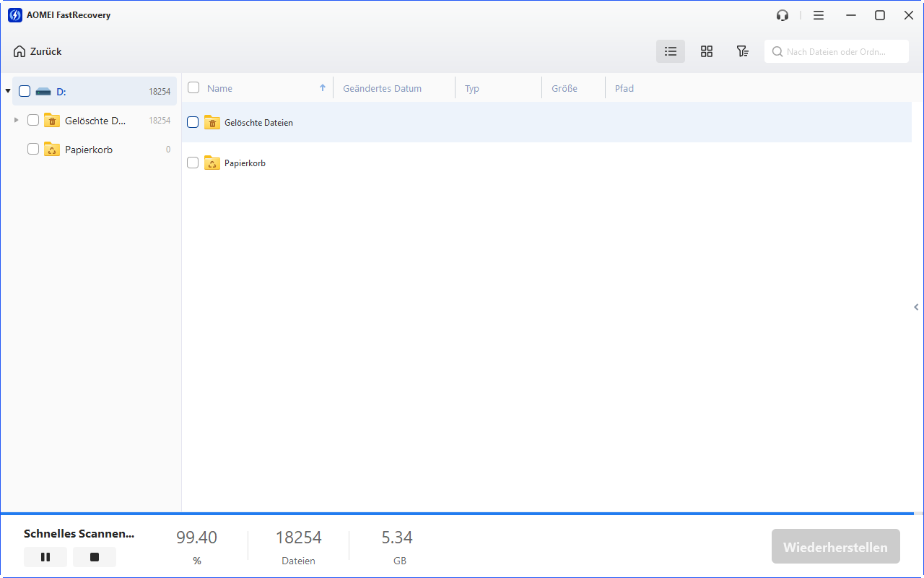Click the 18254 Dateien count in status bar
Screen dimensions: 924x578
tap(298, 538)
